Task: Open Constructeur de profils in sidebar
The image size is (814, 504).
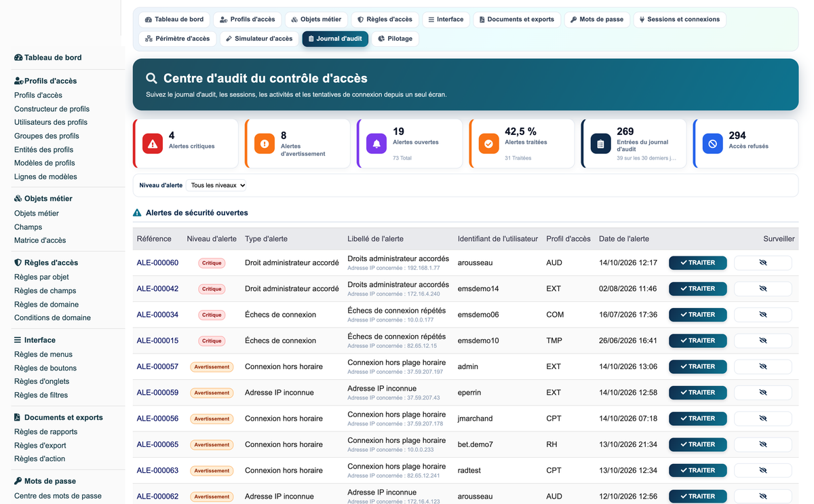Action: click(52, 109)
